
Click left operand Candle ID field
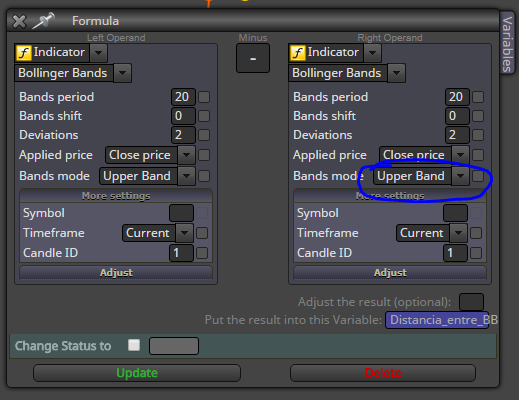point(181,253)
